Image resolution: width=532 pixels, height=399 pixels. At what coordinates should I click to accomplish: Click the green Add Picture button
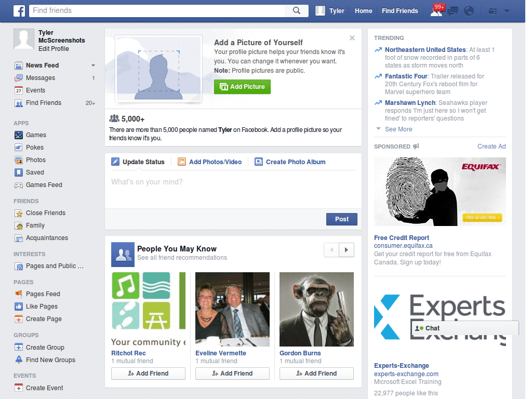point(242,87)
